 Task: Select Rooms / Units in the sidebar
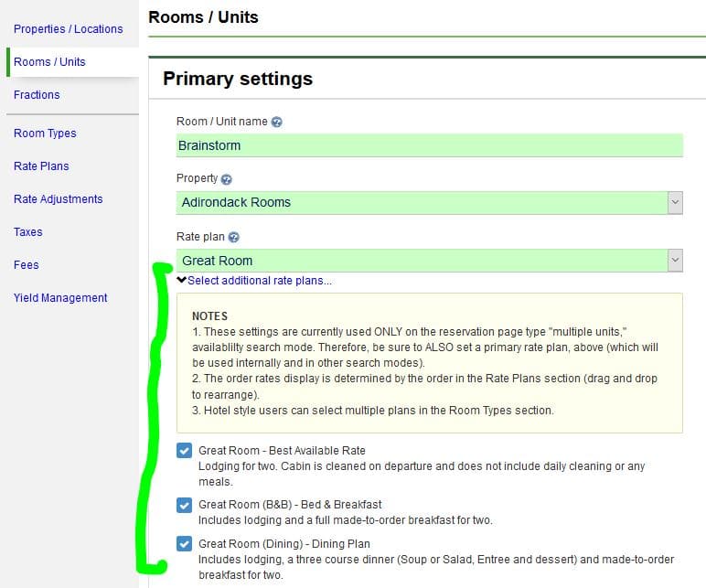pyautogui.click(x=49, y=62)
